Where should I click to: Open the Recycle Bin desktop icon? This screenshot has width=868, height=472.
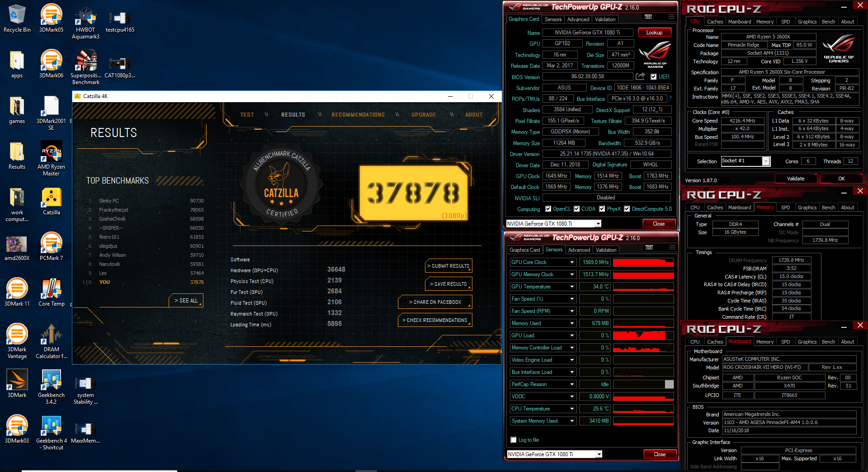tap(17, 19)
